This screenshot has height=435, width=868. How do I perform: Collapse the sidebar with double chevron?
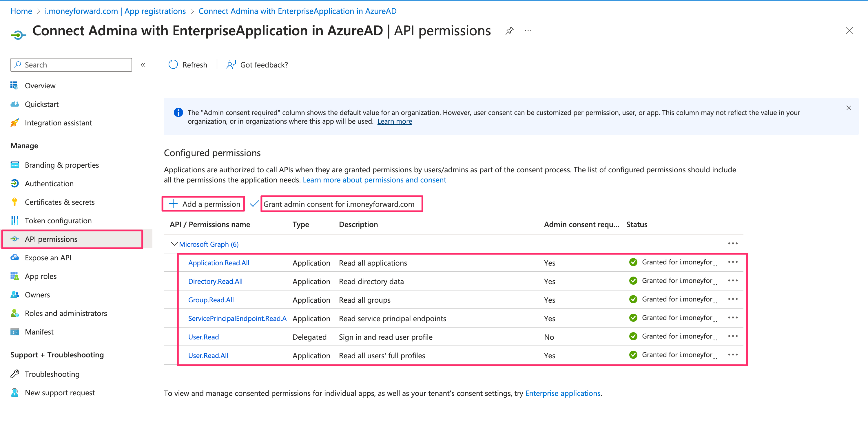pyautogui.click(x=143, y=65)
